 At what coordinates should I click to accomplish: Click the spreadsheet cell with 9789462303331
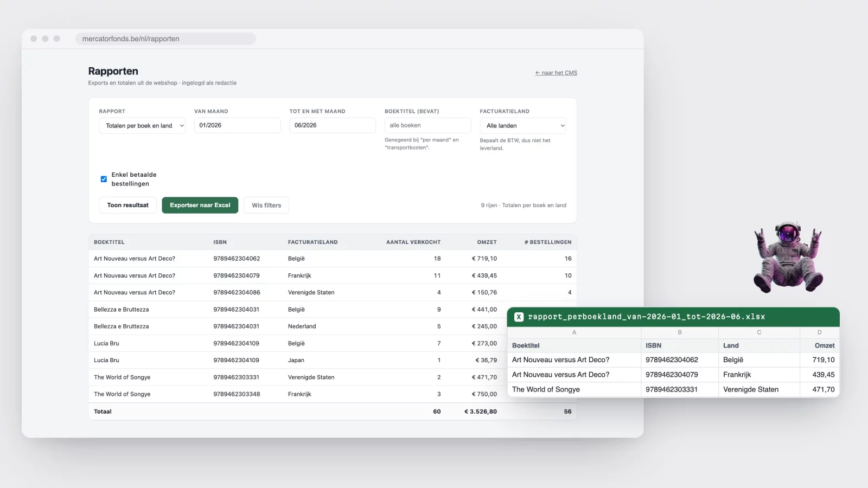pos(680,389)
